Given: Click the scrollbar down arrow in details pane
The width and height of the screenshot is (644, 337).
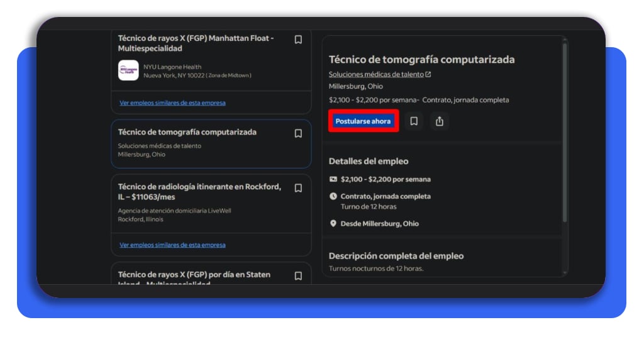Looking at the screenshot, I should tap(565, 273).
